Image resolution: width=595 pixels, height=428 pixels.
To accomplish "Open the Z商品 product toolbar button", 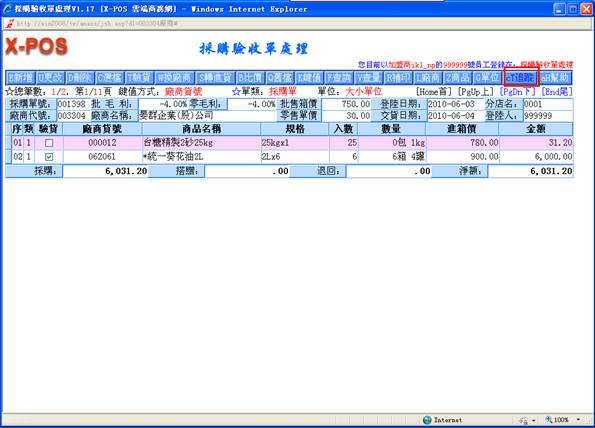I will click(457, 78).
